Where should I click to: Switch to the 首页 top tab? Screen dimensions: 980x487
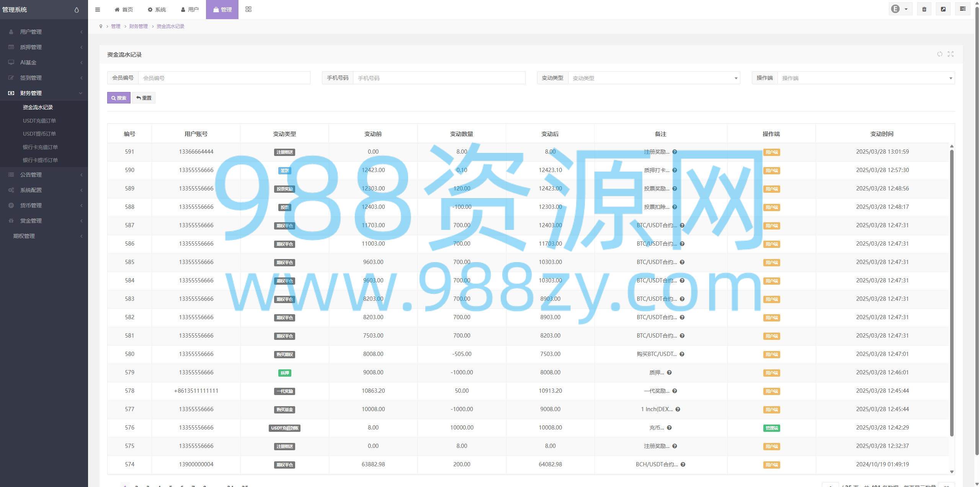click(124, 10)
